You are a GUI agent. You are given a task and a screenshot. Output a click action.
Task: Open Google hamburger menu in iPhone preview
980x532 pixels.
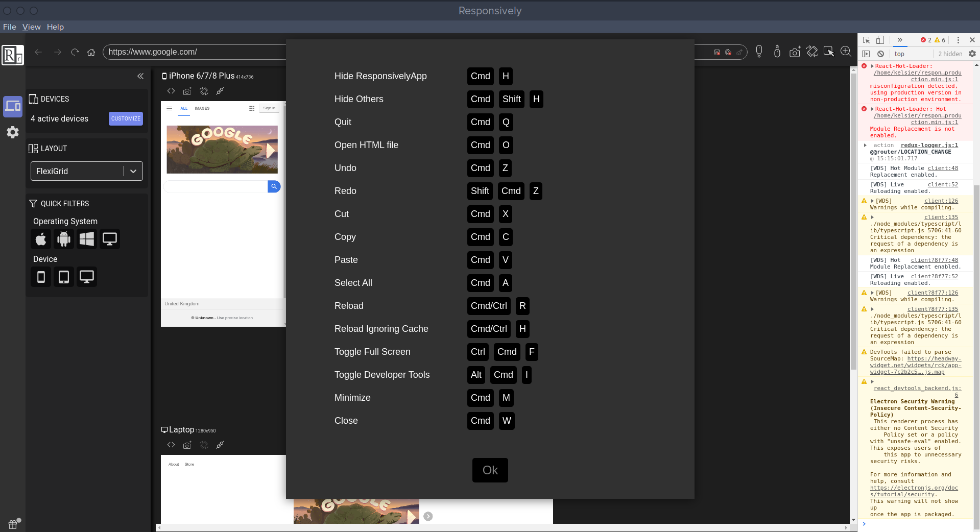pos(170,108)
